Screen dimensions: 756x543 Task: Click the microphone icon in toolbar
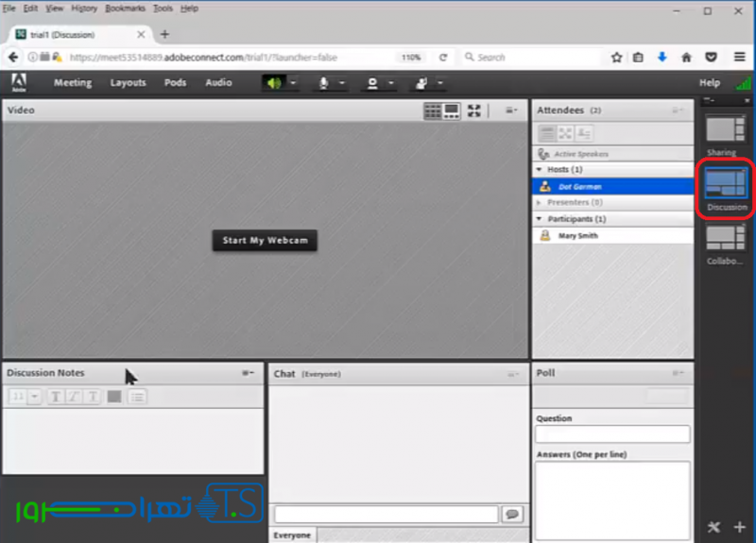coord(323,83)
